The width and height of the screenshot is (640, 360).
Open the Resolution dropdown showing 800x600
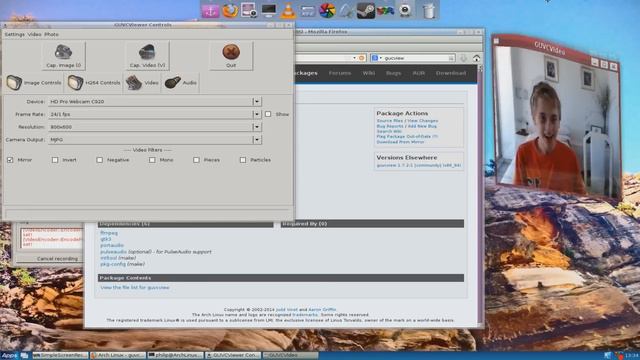(x=155, y=127)
